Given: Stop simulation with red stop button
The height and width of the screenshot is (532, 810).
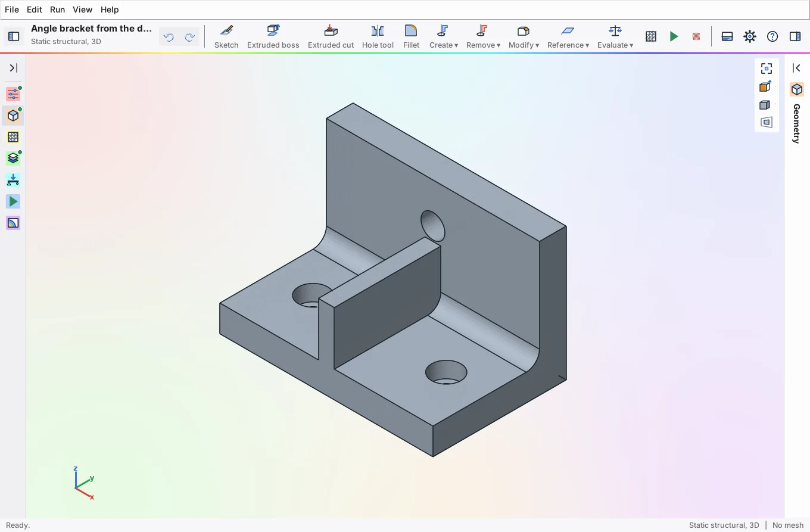Looking at the screenshot, I should point(696,36).
